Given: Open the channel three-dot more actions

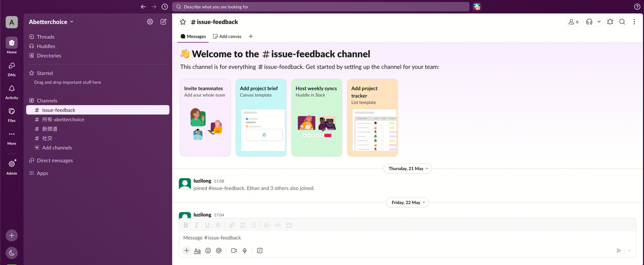Looking at the screenshot, I should point(634,22).
